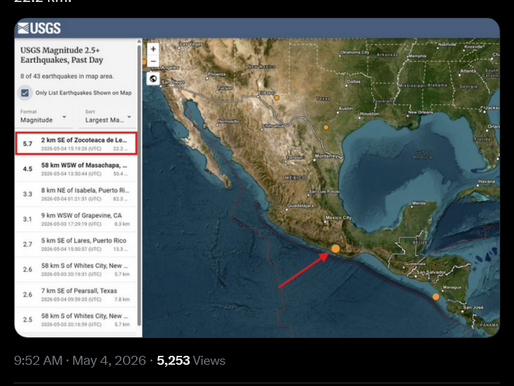Click the 9:52 AM May 4, 2026 timestamp
This screenshot has width=514, height=386.
pyautogui.click(x=80, y=361)
